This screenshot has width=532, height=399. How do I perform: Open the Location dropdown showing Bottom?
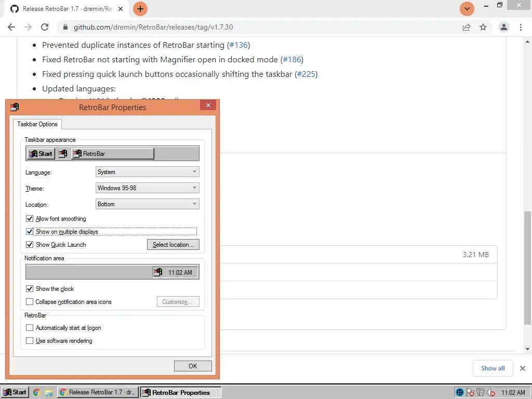pyautogui.click(x=147, y=204)
